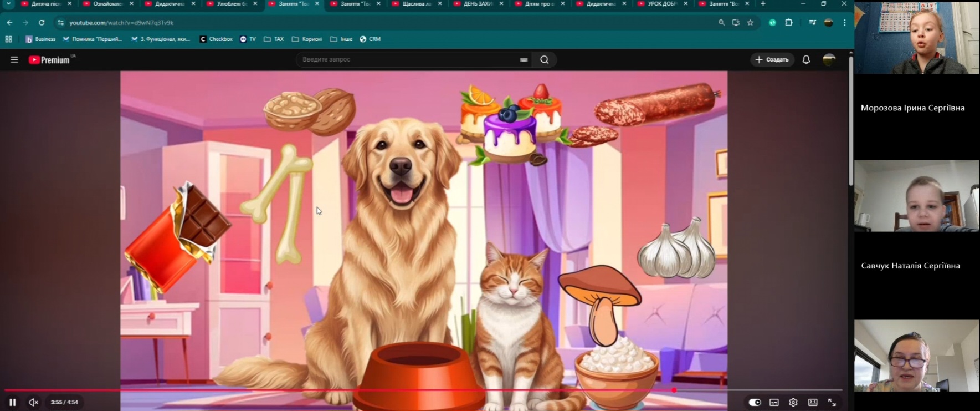This screenshot has width=980, height=411.
Task: Open the YouTube hamburger guide menu
Action: coord(14,60)
